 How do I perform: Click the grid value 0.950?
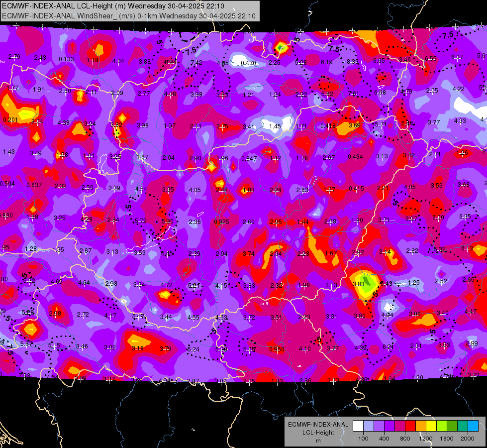point(277,349)
